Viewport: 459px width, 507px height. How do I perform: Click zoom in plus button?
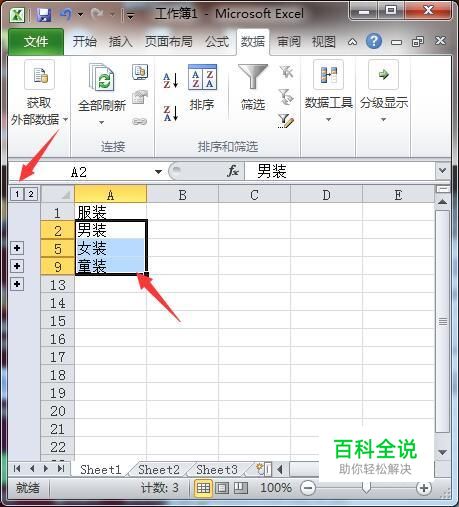pos(424,488)
